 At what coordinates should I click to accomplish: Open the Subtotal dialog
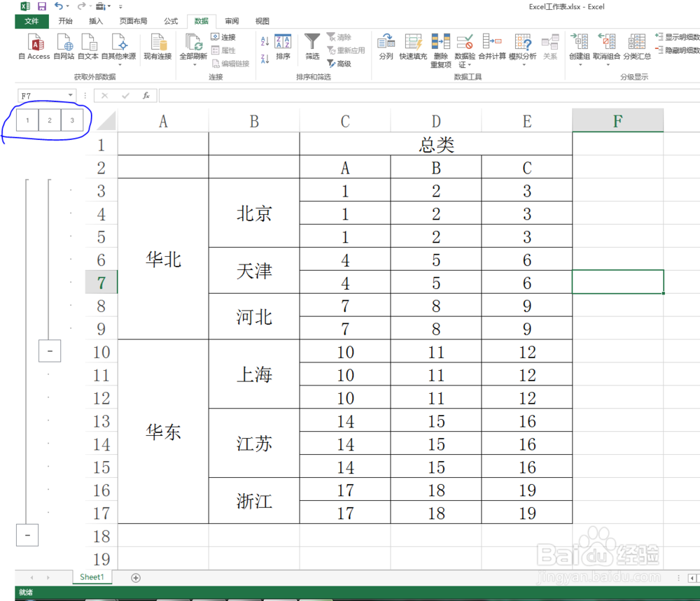(x=637, y=47)
